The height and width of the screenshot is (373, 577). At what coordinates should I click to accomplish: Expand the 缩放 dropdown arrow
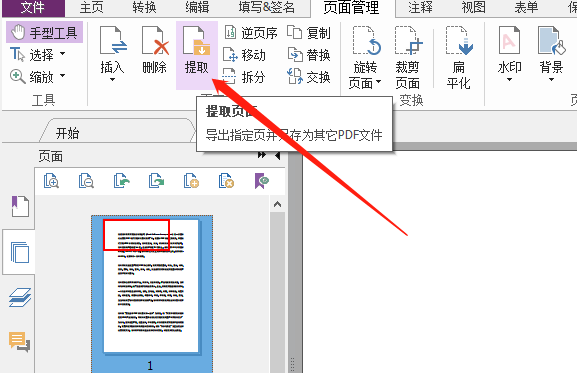(63, 75)
